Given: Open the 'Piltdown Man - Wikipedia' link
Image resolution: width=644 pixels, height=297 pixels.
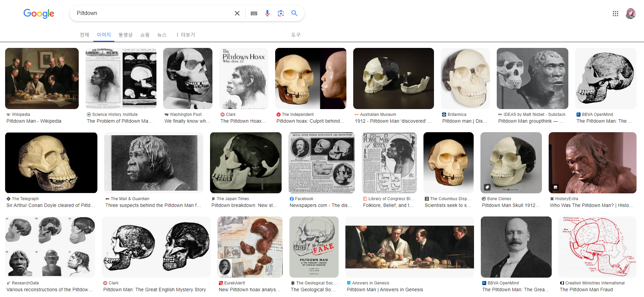Looking at the screenshot, I should pos(34,121).
